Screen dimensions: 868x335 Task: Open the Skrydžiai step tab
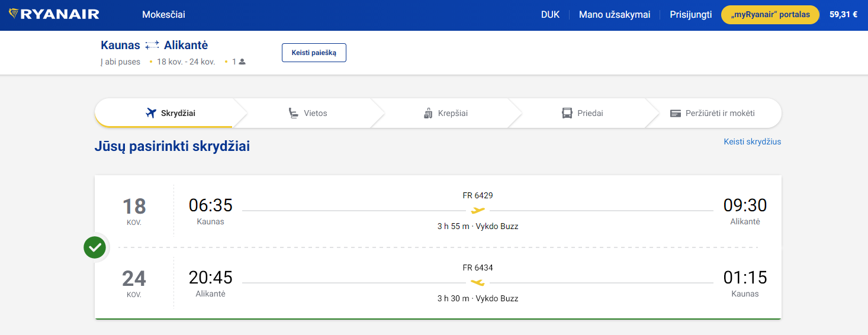pos(171,113)
